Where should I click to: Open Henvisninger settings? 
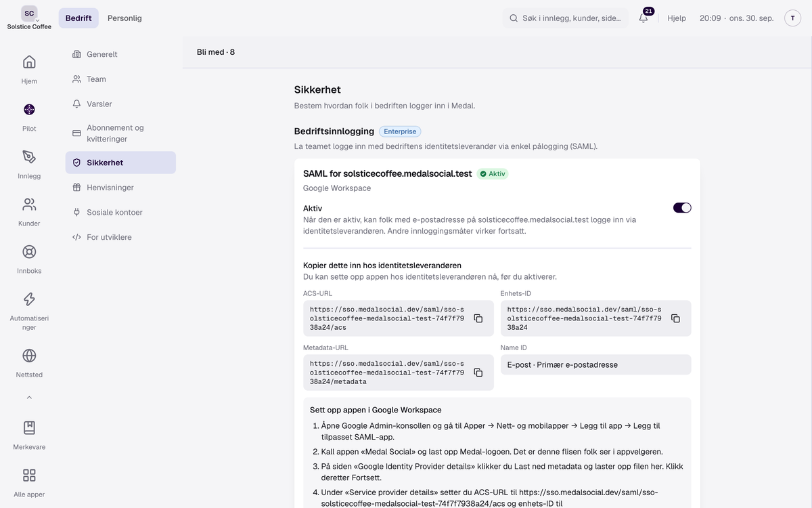[120, 188]
